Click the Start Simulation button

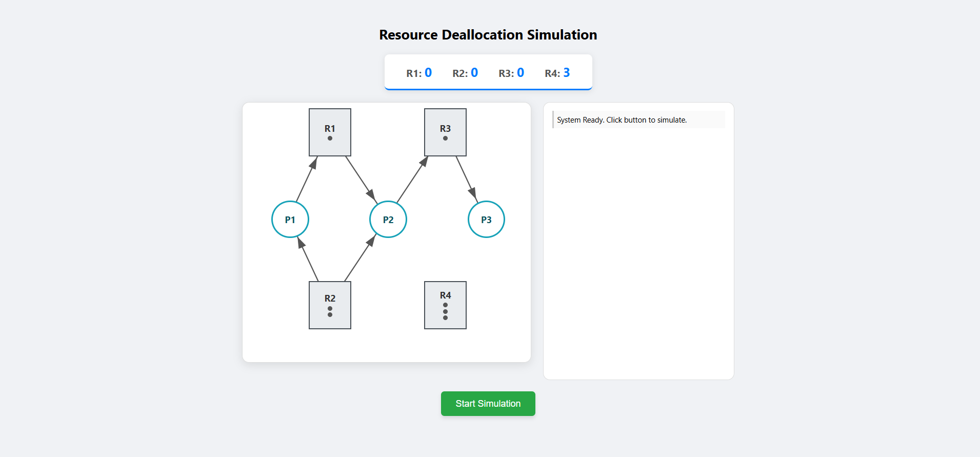[488, 404]
